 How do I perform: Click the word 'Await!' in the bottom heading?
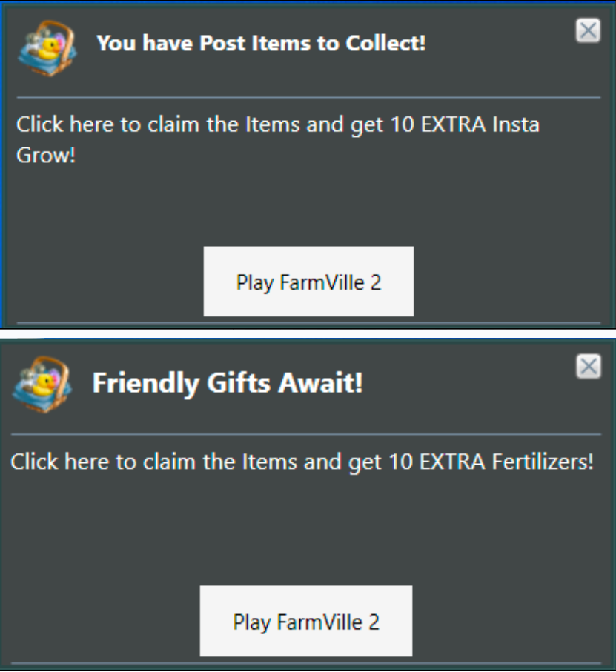[x=321, y=382]
